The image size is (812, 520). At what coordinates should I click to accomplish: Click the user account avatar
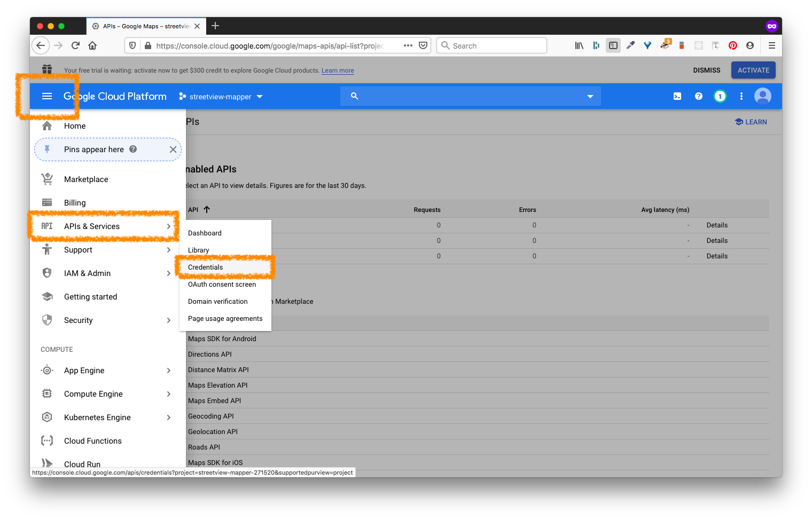[x=762, y=96]
